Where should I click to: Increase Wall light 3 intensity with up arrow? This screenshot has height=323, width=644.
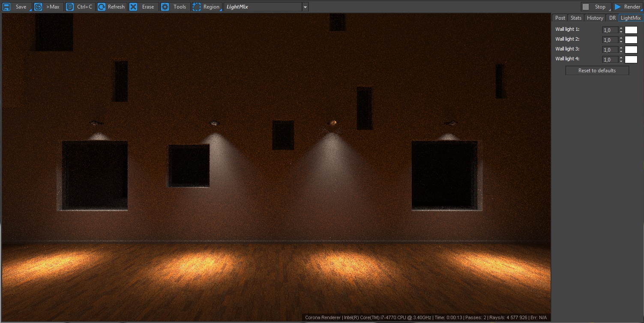tap(621, 48)
